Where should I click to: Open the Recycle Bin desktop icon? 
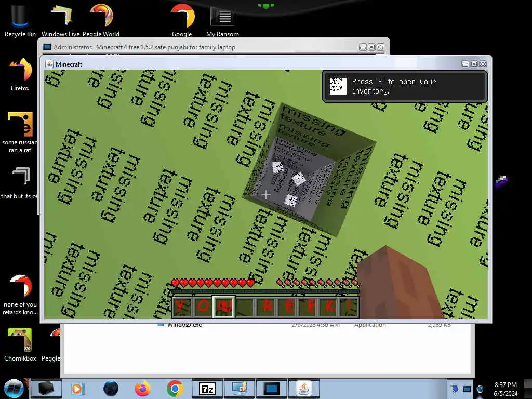tap(20, 20)
